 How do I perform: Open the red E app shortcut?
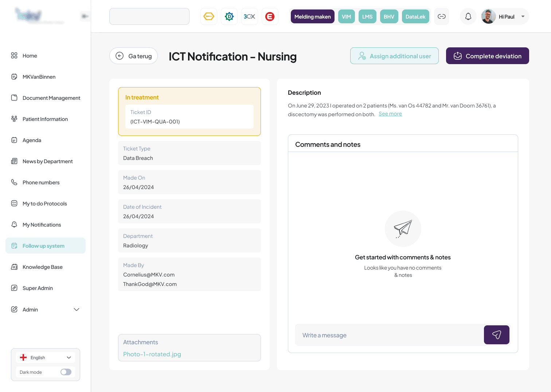pyautogui.click(x=270, y=16)
